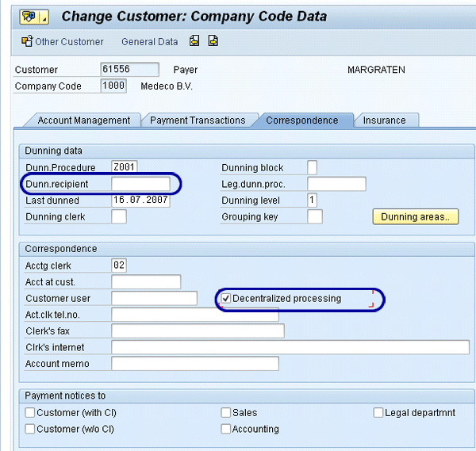Image resolution: width=476 pixels, height=451 pixels.
Task: Click the next page icon in toolbar
Action: point(213,41)
